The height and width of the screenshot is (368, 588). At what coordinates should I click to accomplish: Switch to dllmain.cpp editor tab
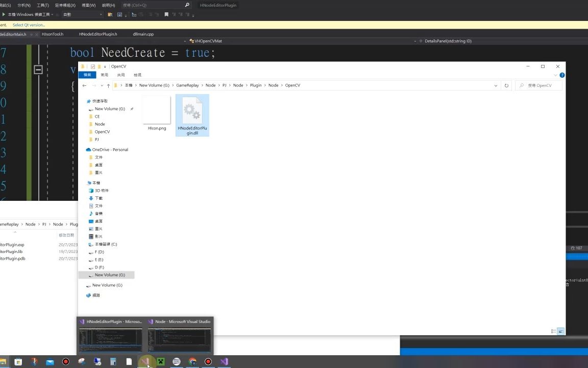[x=143, y=34]
